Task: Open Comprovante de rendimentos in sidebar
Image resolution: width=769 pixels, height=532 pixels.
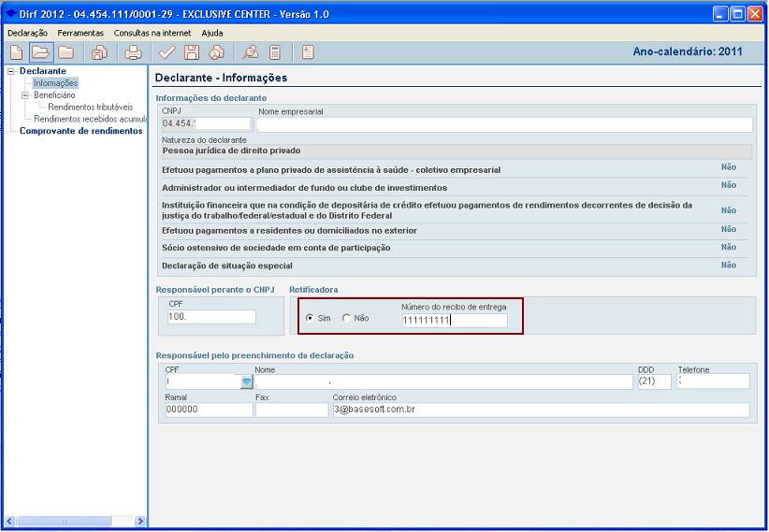Action: (80, 131)
